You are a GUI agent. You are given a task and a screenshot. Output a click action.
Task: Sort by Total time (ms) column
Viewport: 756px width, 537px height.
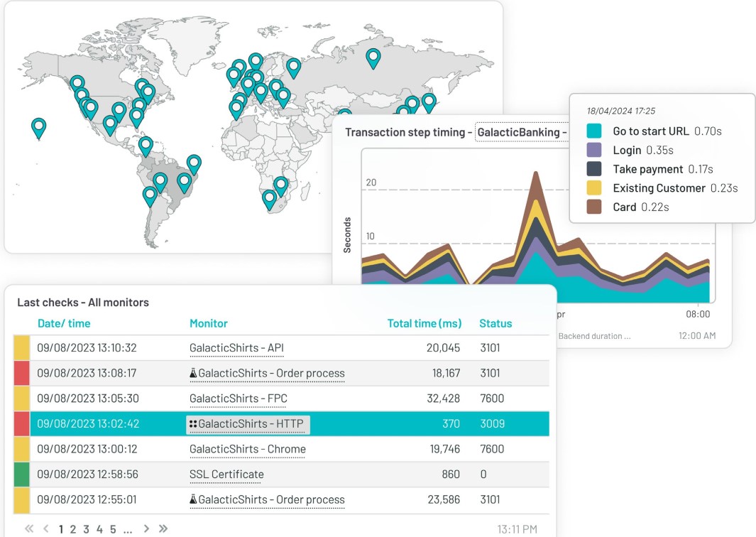424,323
